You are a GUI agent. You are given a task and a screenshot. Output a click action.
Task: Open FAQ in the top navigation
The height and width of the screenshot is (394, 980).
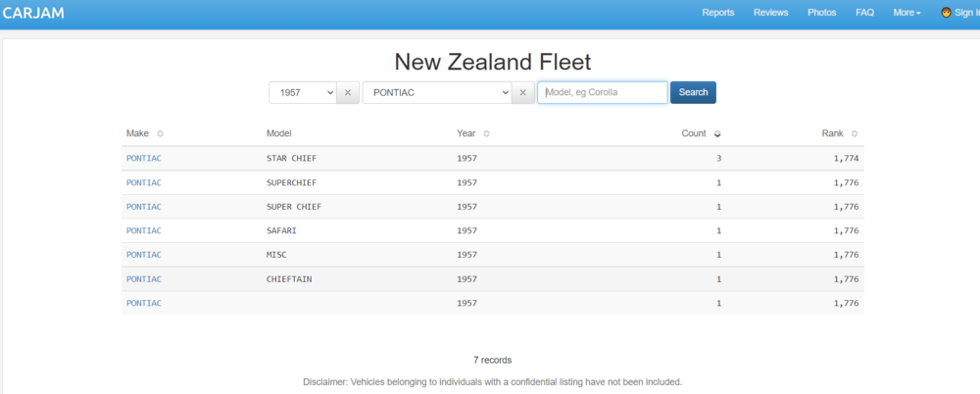click(865, 13)
